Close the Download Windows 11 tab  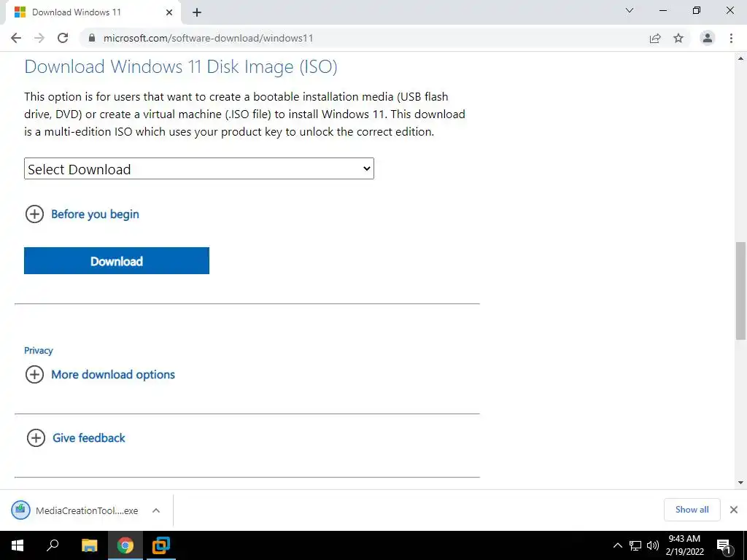pos(169,12)
